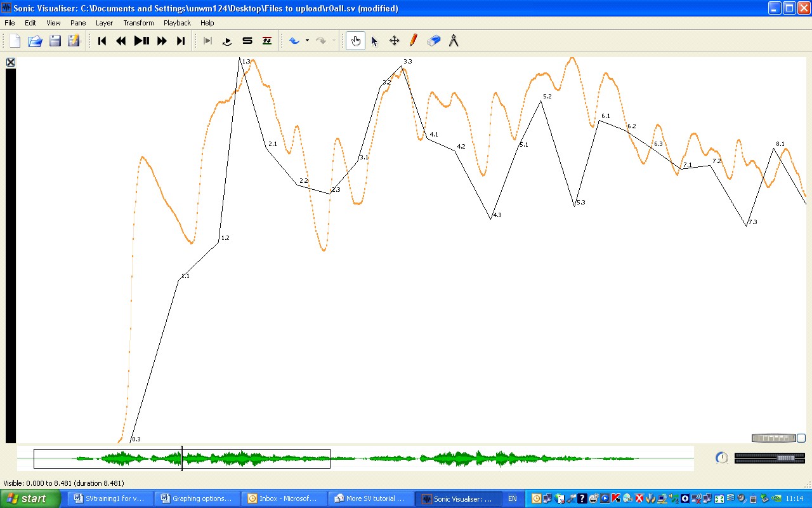Click the reset zoom square button
Image resolution: width=812 pixels, height=508 pixels.
pyautogui.click(x=801, y=438)
